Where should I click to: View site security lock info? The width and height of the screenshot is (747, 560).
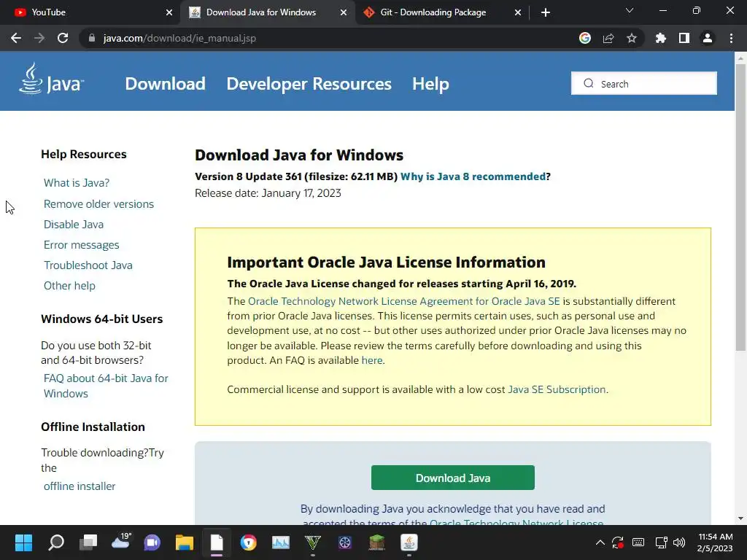[91, 38]
